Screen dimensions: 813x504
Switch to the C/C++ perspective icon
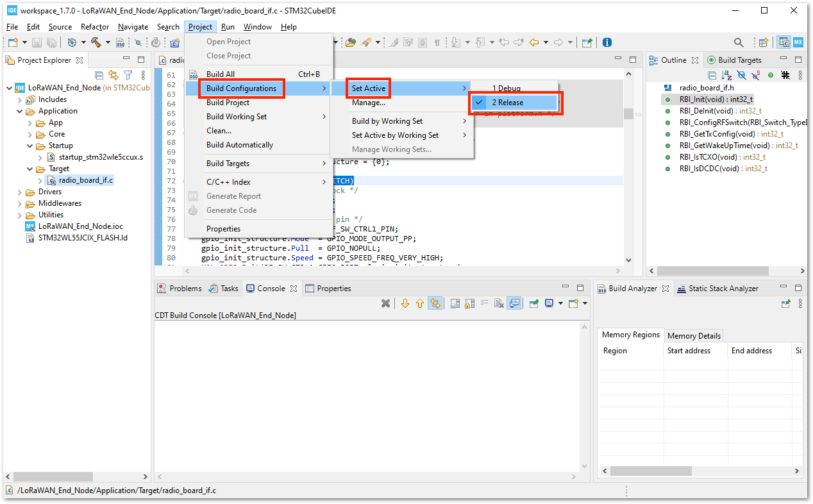pyautogui.click(x=784, y=42)
